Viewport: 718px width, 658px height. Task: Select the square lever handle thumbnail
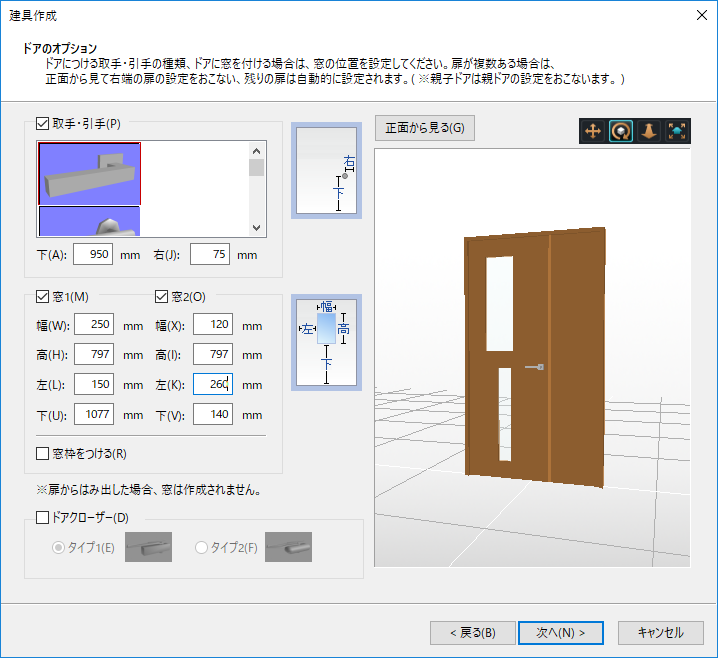coord(90,173)
